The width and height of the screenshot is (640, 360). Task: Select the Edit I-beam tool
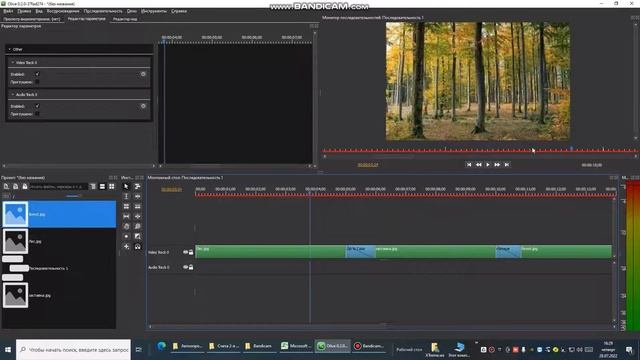[126, 196]
